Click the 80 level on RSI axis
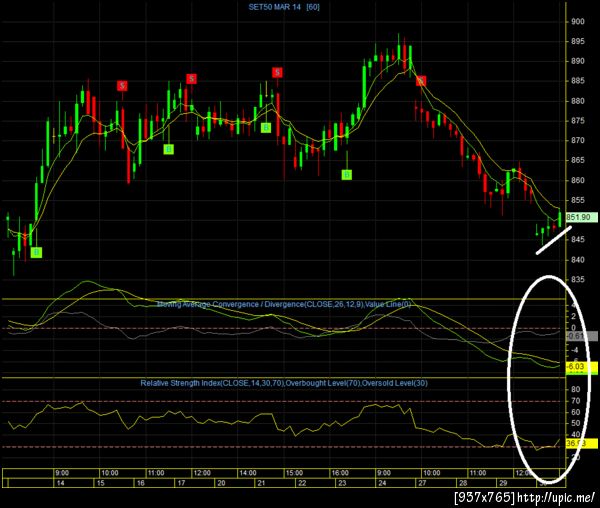This screenshot has width=600, height=508. [576, 389]
